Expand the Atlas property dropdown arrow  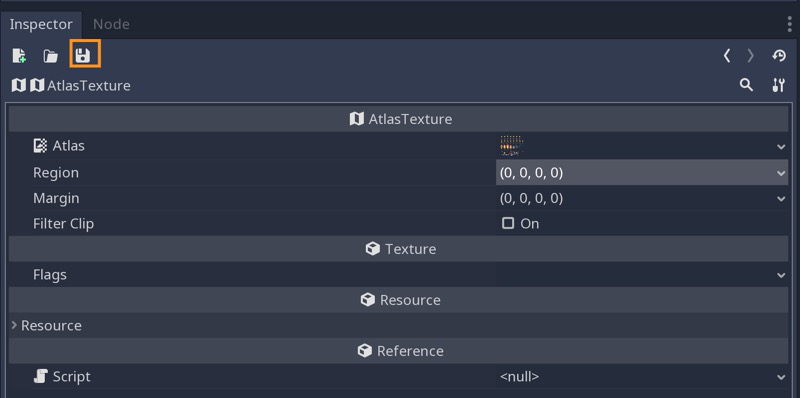[x=781, y=147]
